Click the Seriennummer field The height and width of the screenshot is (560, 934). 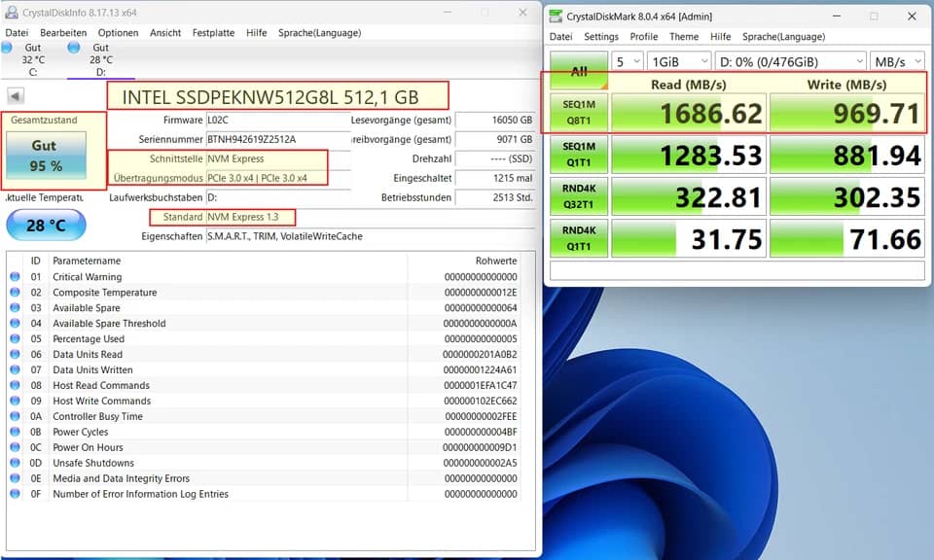coord(278,139)
